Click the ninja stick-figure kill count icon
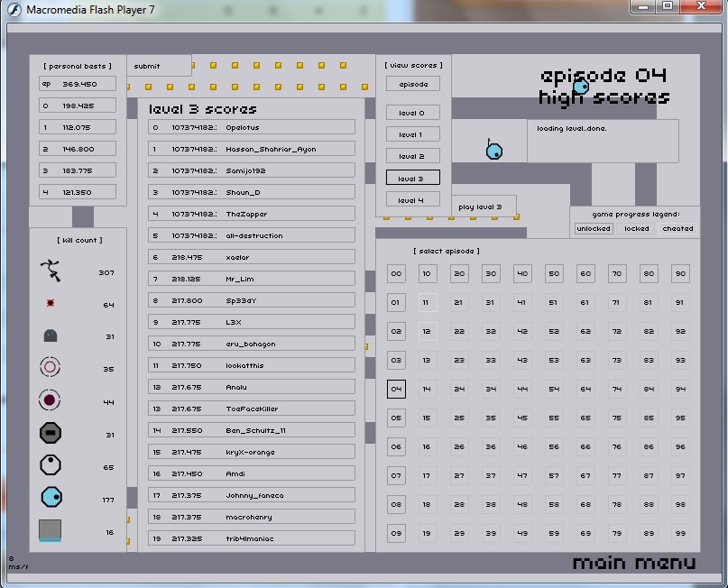The image size is (728, 588). [x=50, y=271]
